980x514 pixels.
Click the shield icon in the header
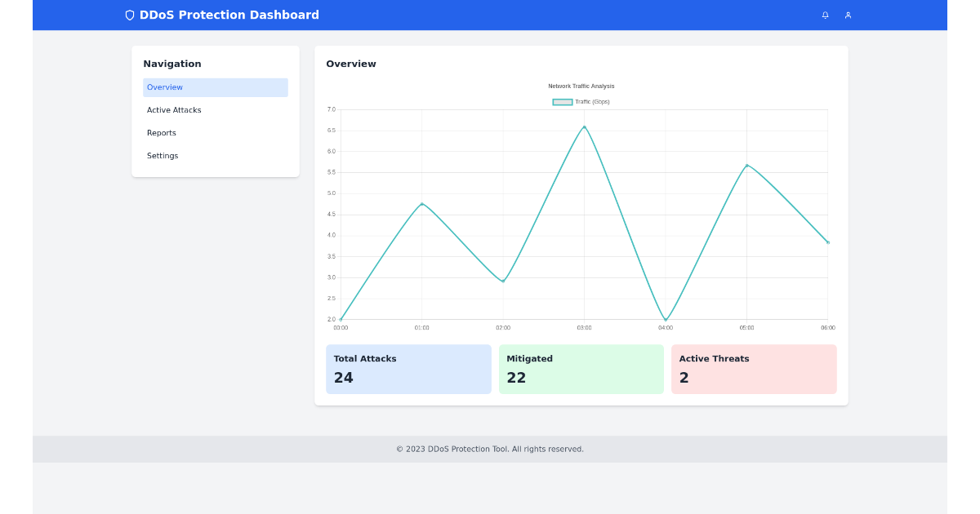click(130, 15)
